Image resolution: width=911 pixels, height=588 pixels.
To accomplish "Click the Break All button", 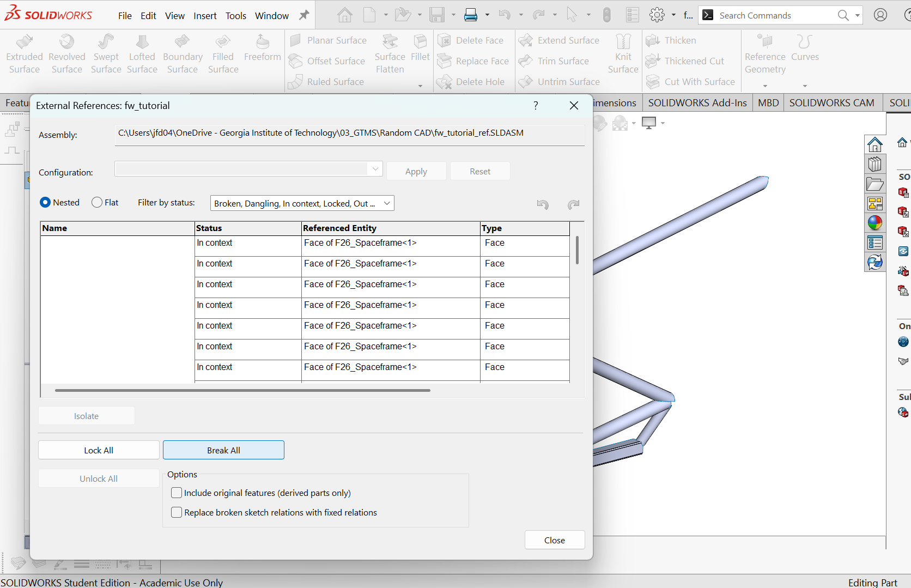I will [x=223, y=450].
